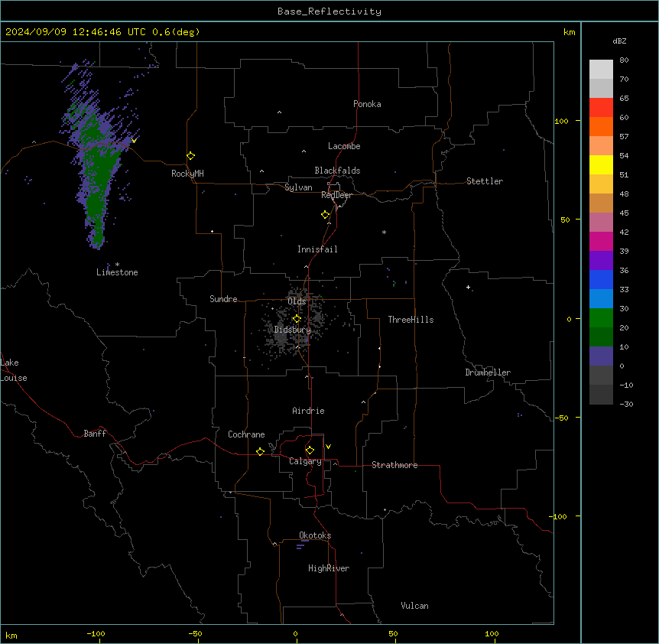Click the Didsbury city label
Image resolution: width=659 pixels, height=644 pixels.
point(293,330)
